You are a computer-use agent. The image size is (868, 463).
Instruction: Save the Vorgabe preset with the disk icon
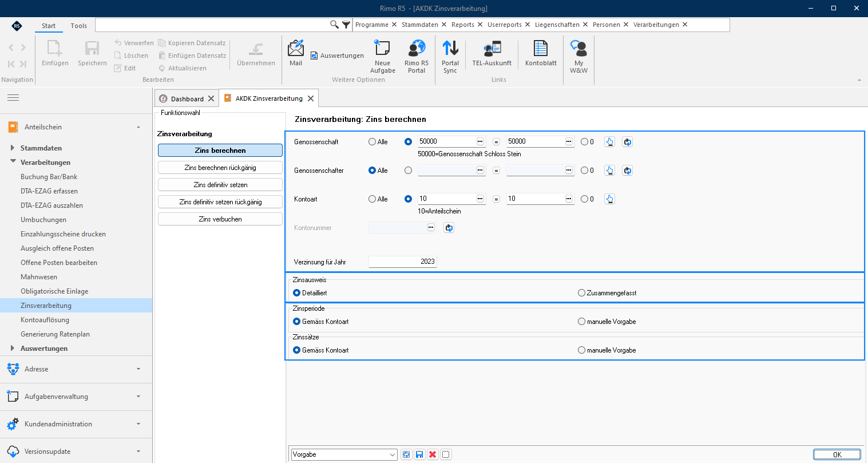[419, 454]
